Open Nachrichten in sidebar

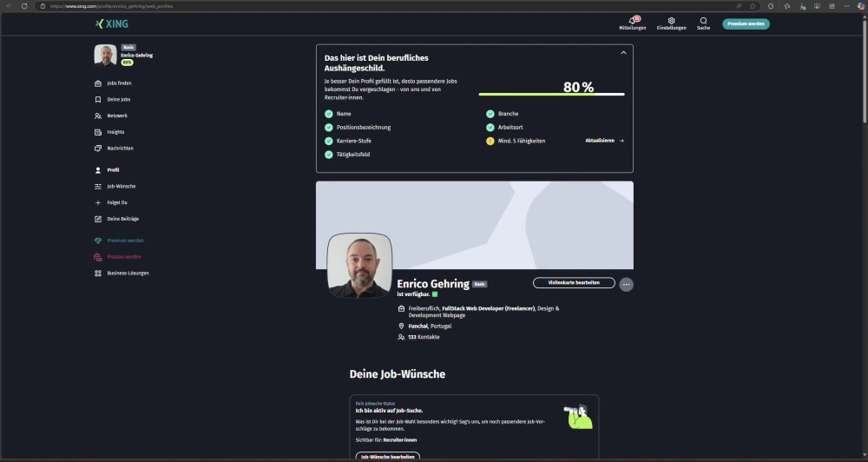coord(114,148)
